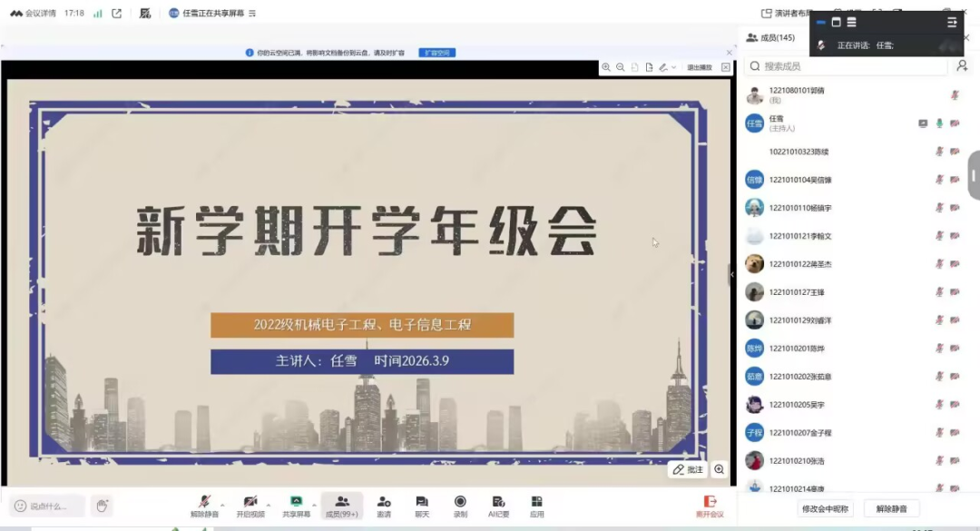Start recording the meeting
This screenshot has height=531, width=980.
(x=460, y=506)
